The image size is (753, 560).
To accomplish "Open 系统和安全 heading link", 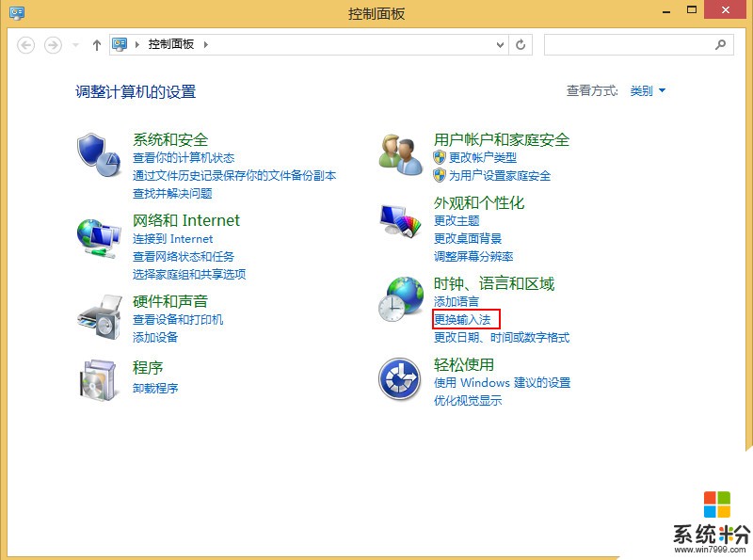I will click(x=170, y=139).
